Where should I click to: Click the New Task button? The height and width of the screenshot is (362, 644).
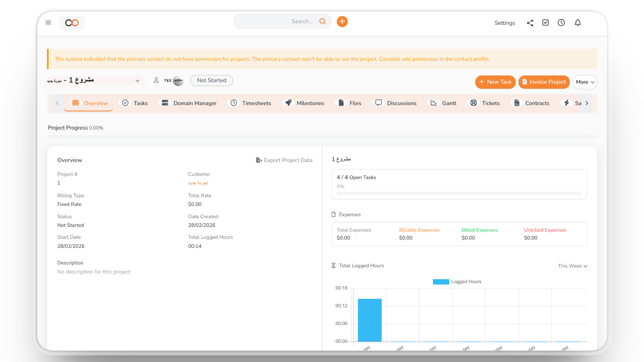tap(495, 82)
